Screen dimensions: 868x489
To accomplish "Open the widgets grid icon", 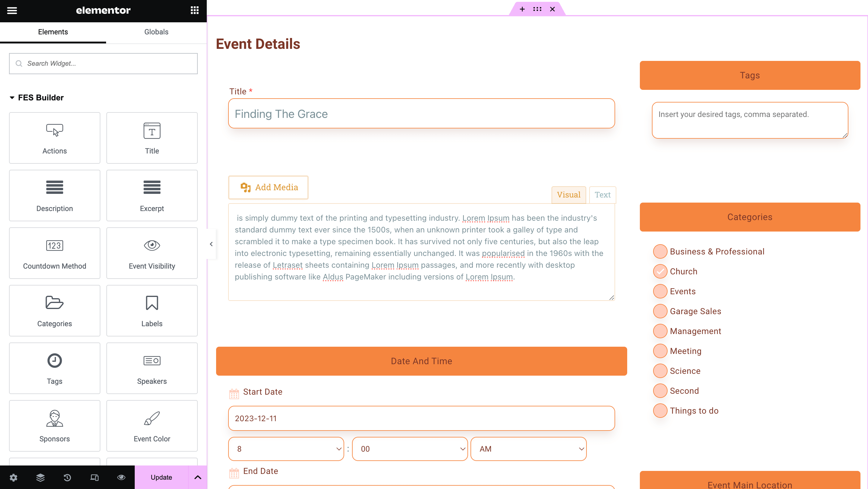I will 194,11.
